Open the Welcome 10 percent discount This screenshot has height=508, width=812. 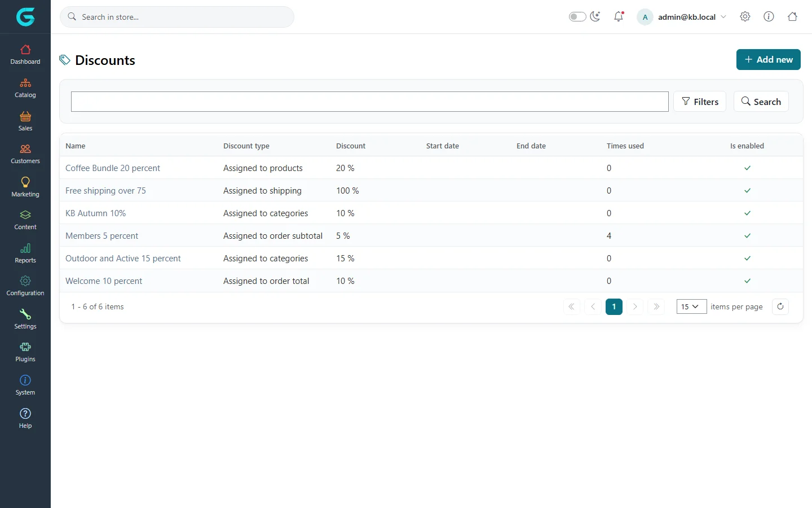tap(104, 281)
